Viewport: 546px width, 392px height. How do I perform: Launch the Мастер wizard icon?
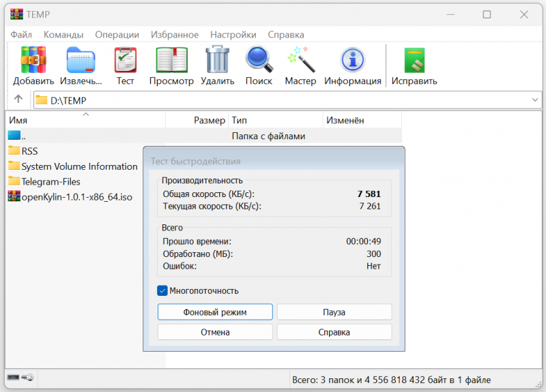(300, 60)
